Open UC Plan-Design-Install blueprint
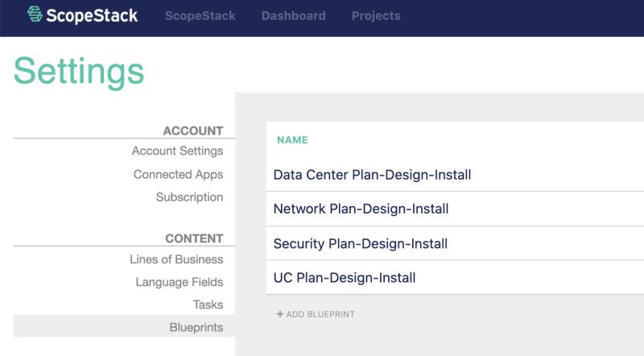 pyautogui.click(x=345, y=278)
